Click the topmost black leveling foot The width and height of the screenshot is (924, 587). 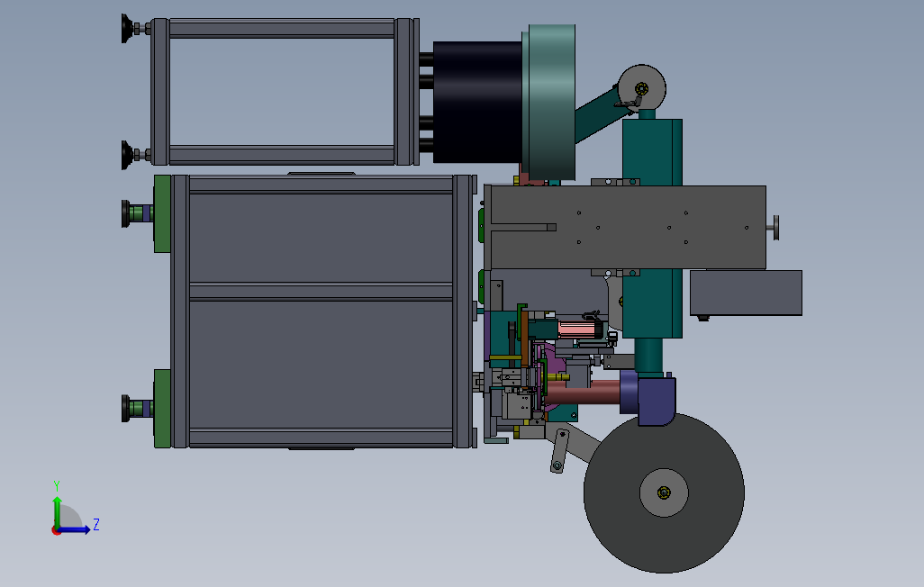pos(127,28)
